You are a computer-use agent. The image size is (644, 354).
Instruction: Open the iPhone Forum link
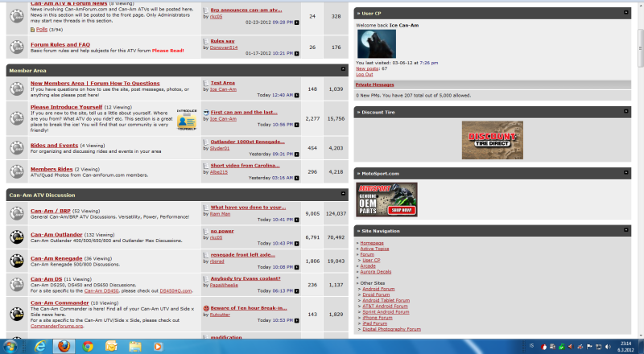tap(378, 318)
